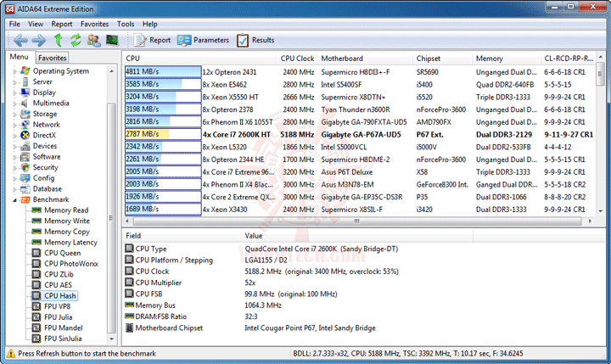Click the green up arrow toolbar icon
Image resolution: width=611 pixels, height=364 pixels.
[58, 40]
